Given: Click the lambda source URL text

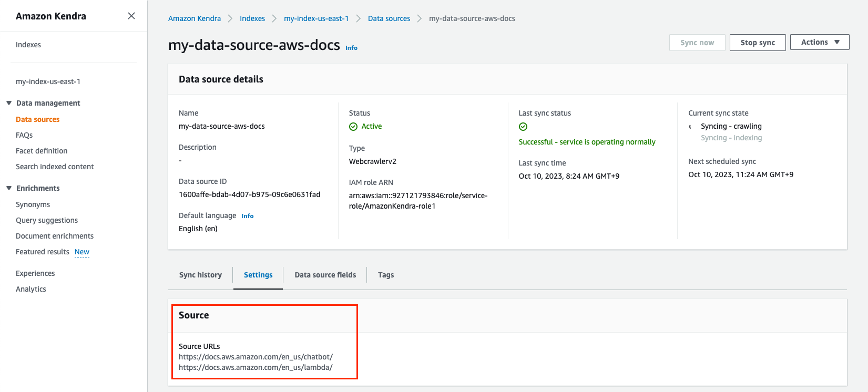Looking at the screenshot, I should [x=256, y=367].
